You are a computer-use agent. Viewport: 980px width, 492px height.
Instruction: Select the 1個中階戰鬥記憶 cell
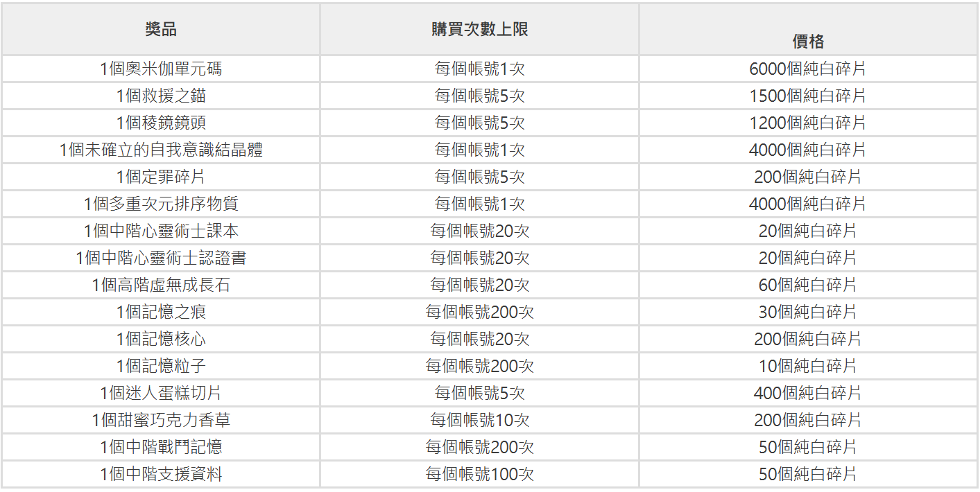pyautogui.click(x=161, y=447)
